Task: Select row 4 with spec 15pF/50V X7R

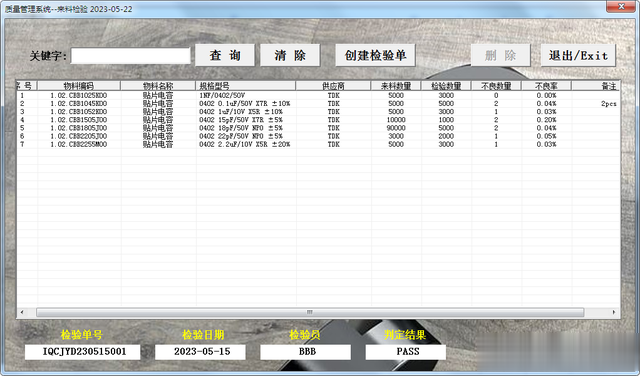Action: click(318, 120)
